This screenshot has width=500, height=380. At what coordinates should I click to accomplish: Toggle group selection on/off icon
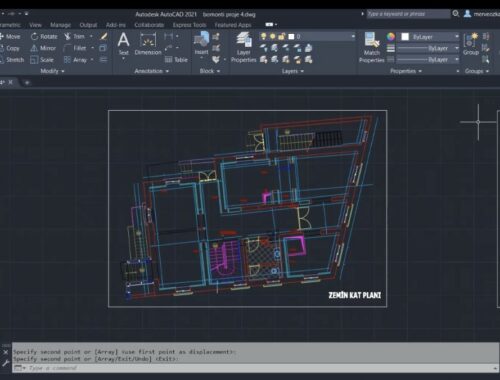[x=486, y=60]
